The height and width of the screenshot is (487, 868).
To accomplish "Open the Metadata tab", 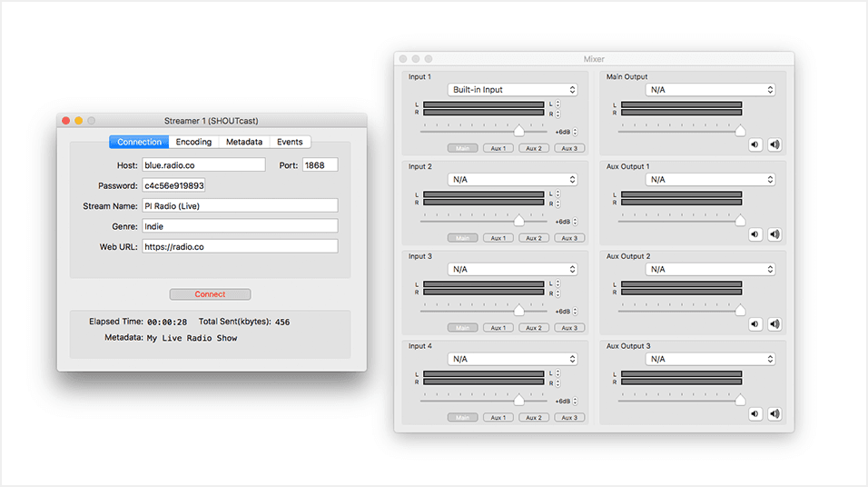I will click(x=244, y=142).
